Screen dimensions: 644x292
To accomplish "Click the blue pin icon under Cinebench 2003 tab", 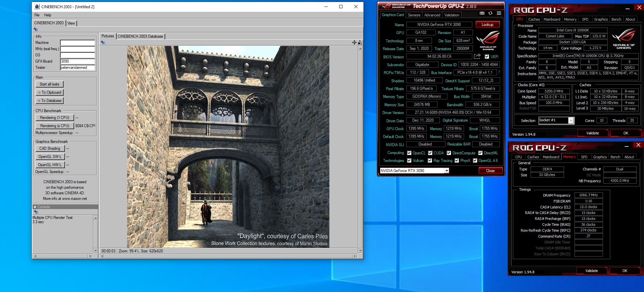I will (36, 29).
